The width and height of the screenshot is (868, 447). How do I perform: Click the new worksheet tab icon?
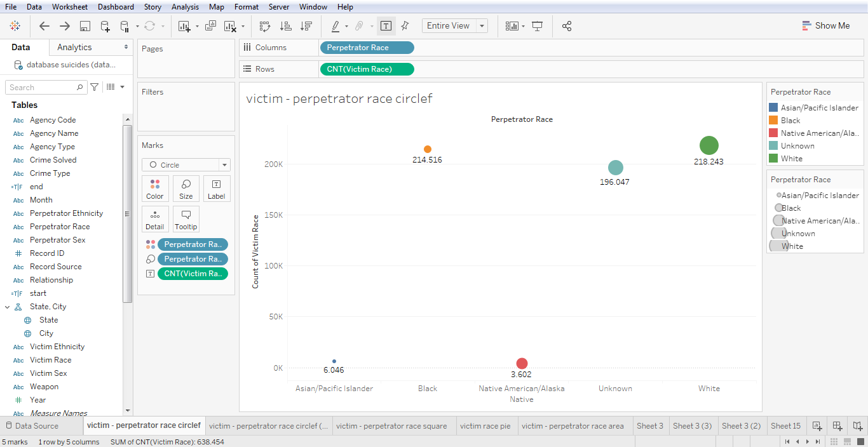[817, 426]
